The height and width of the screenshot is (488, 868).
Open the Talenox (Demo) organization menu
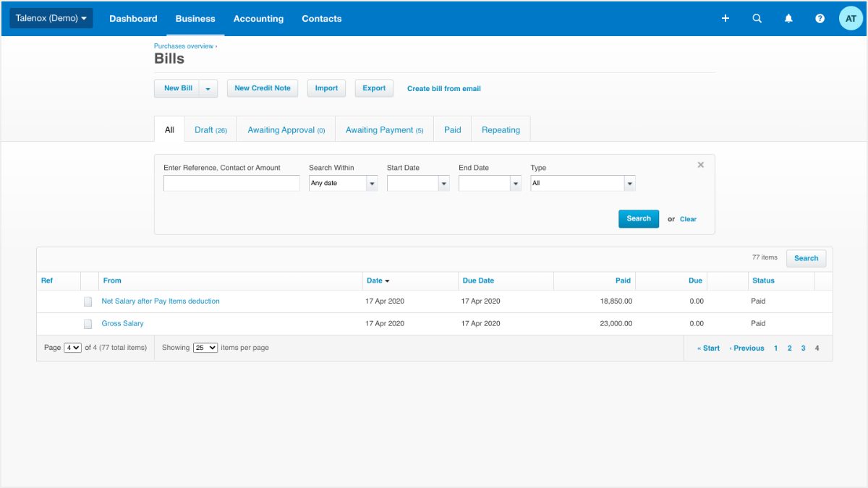(51, 18)
